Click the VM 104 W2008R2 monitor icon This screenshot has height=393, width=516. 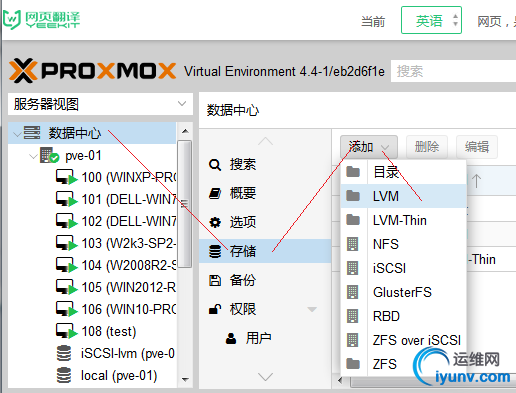(x=66, y=265)
